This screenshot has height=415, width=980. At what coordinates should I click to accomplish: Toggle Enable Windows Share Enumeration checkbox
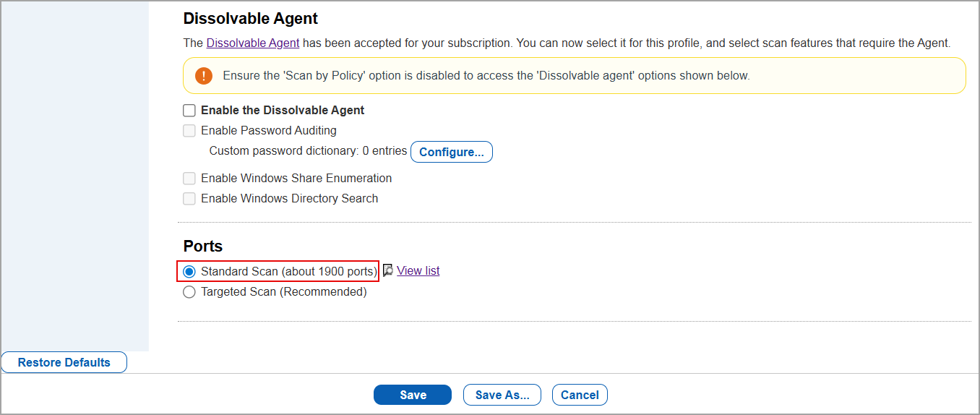click(189, 179)
